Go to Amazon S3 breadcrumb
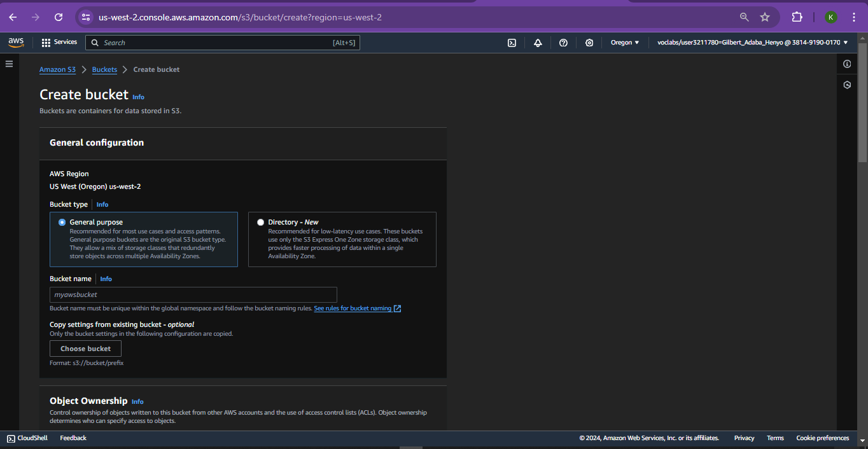868x449 pixels. [x=57, y=70]
